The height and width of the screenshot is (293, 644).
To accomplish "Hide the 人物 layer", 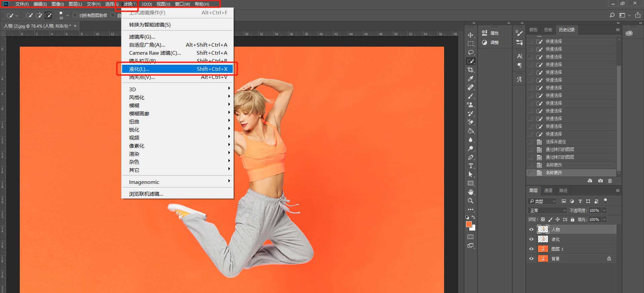I will pos(531,230).
